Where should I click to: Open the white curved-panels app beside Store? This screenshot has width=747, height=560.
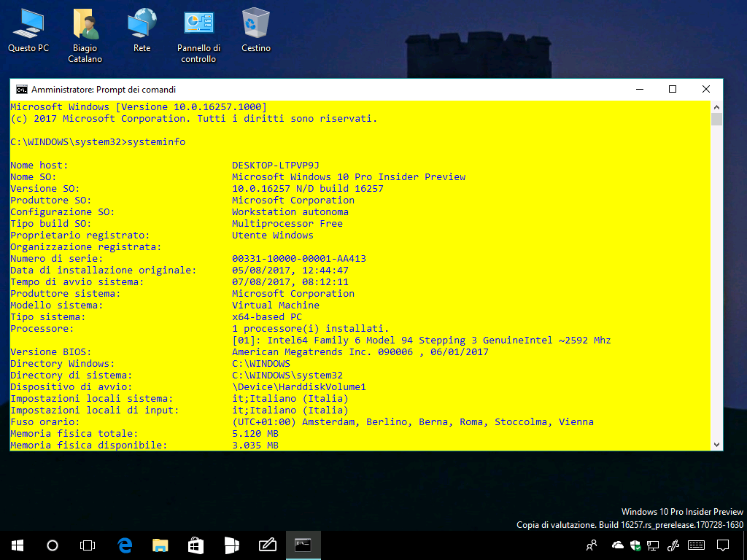tap(231, 545)
